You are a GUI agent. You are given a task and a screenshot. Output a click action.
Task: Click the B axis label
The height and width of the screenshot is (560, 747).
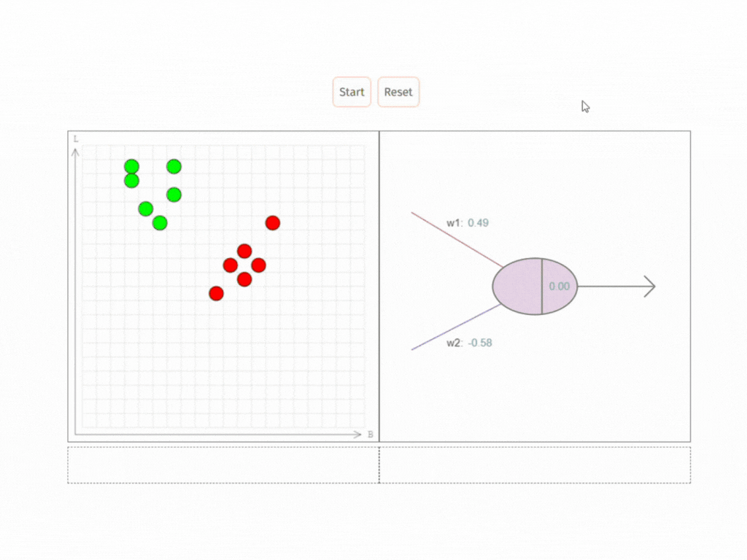(x=371, y=435)
